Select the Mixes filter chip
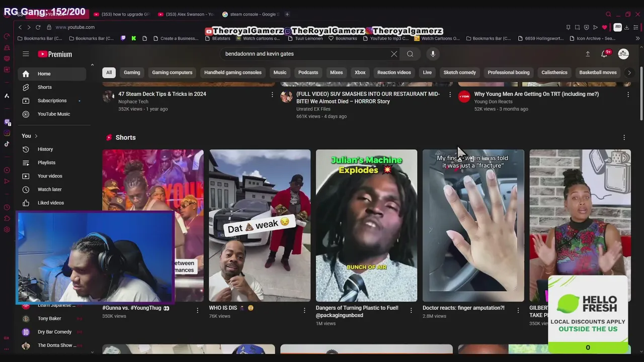This screenshot has height=362, width=644. [336, 72]
